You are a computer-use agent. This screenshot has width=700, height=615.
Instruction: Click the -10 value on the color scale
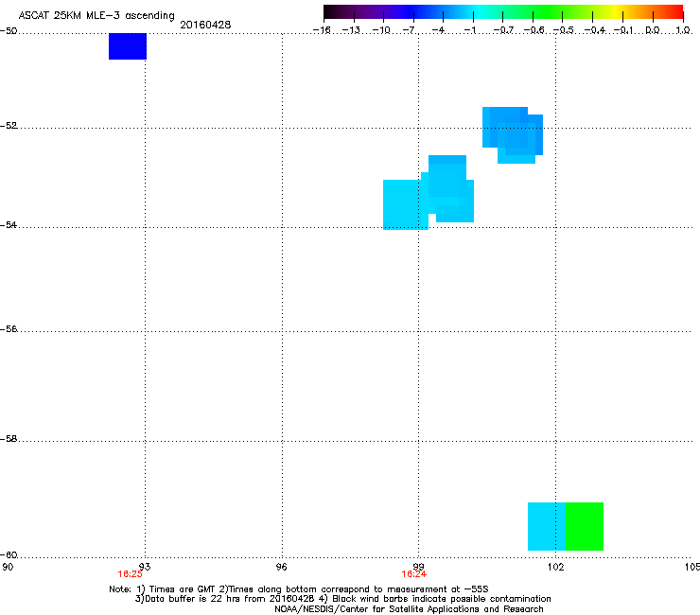click(381, 30)
